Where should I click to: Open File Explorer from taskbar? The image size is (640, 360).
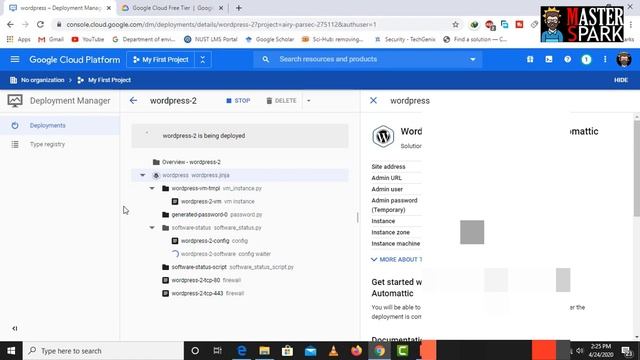pos(264,351)
